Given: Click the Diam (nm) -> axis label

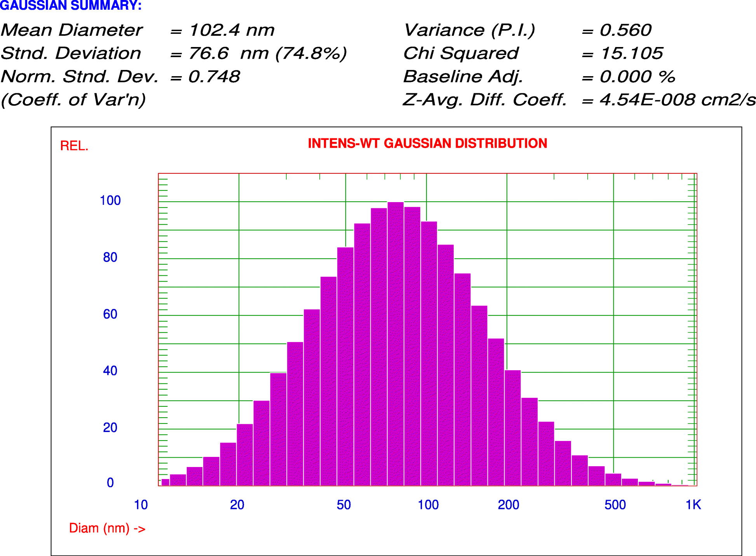Looking at the screenshot, I should coord(107,528).
